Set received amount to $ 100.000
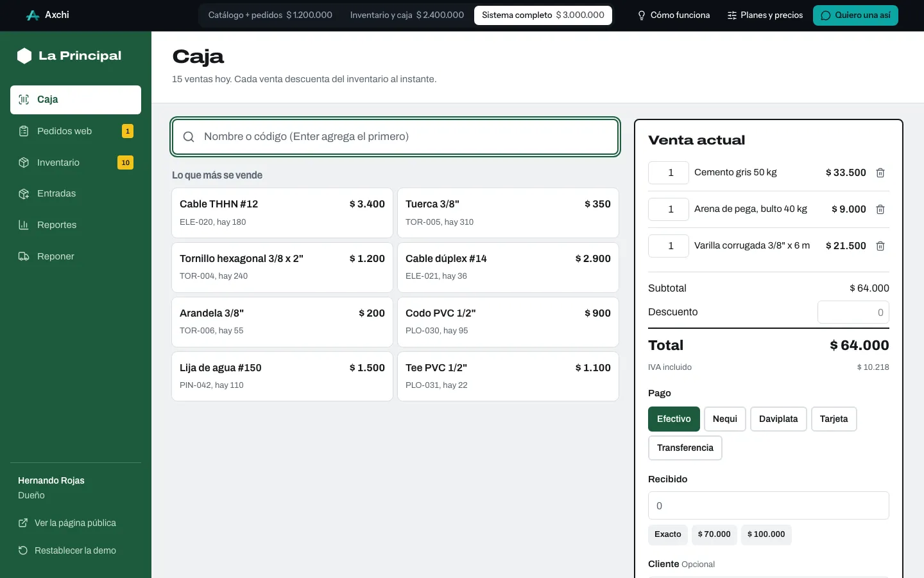924x578 pixels. point(766,534)
